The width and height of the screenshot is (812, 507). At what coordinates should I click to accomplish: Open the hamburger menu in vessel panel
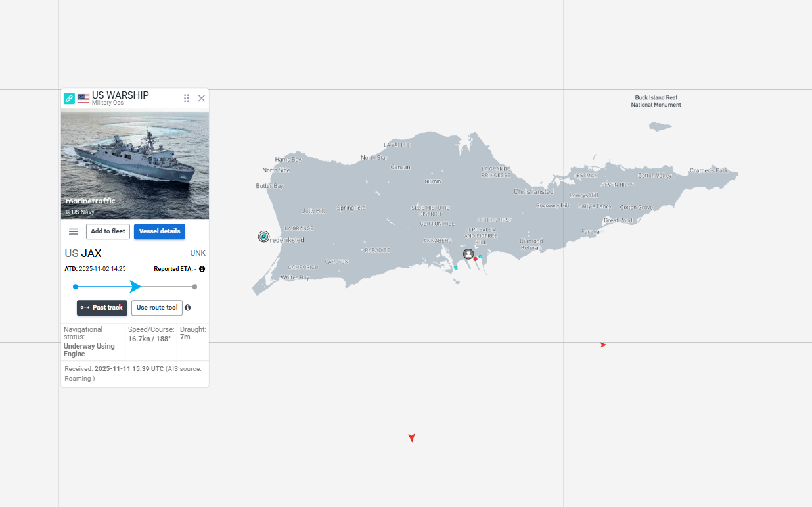point(74,231)
